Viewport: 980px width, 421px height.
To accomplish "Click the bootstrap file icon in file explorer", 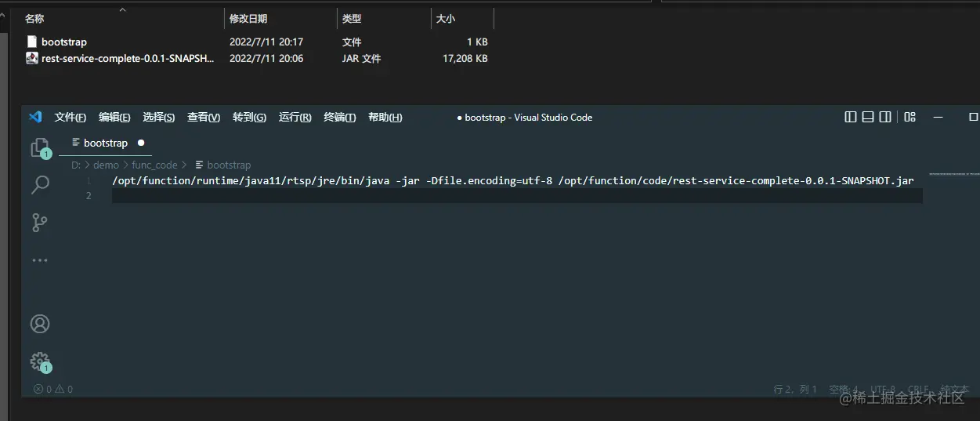I will (x=32, y=42).
